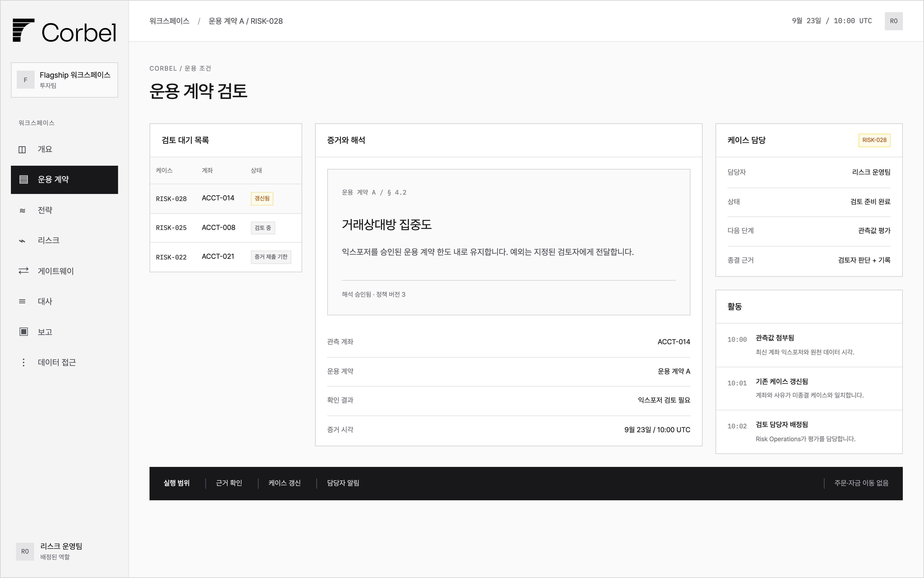Viewport: 924px width, 578px height.
Task: Click the RISK-028 tag in 케이스 담당
Action: (x=874, y=140)
